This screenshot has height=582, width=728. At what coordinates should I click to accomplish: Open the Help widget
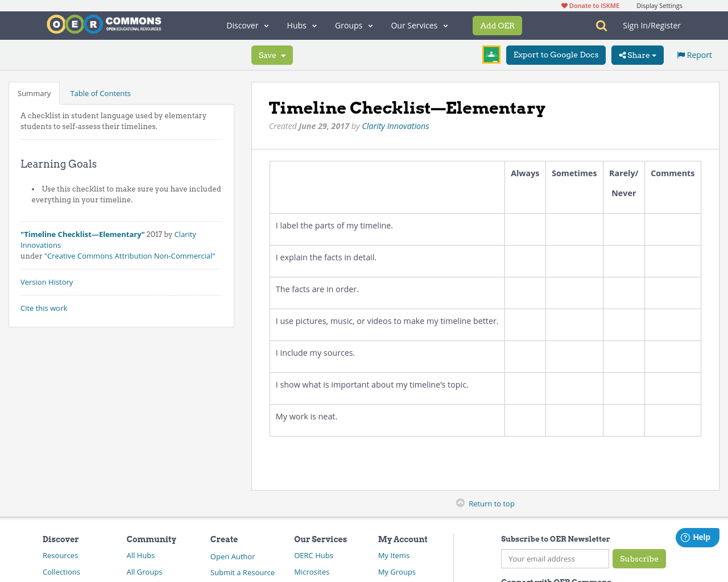point(697,537)
